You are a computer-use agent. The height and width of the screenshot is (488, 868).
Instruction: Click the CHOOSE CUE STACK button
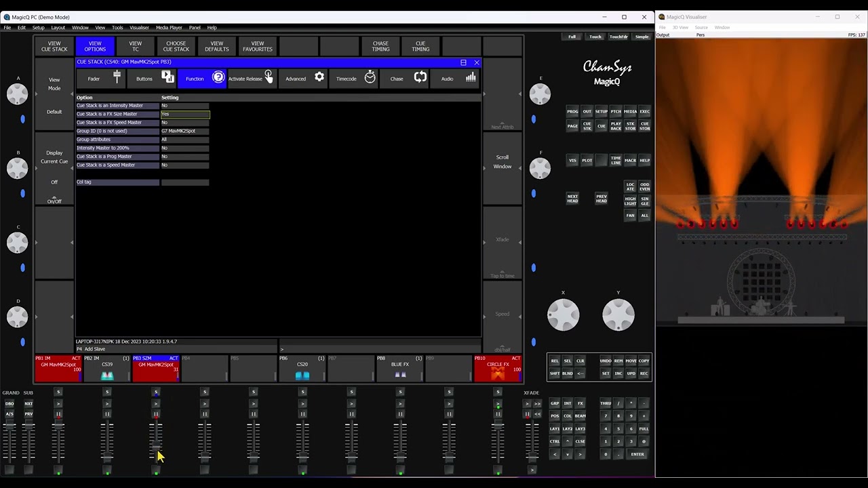click(176, 46)
